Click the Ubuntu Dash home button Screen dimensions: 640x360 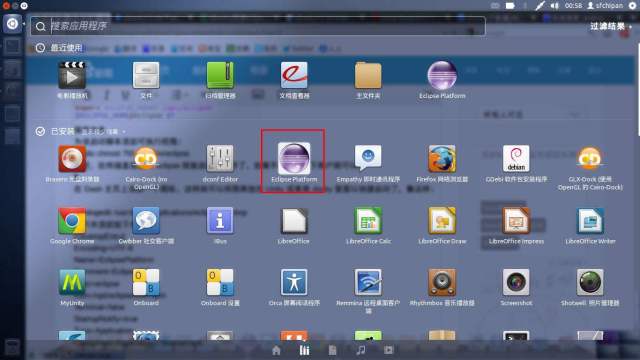click(12, 24)
